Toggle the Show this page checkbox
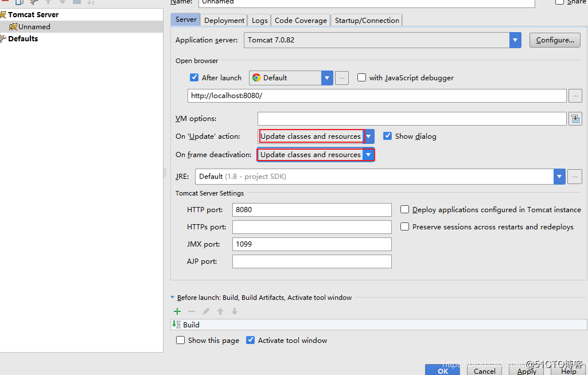Screen dimensions: 588x375 coord(180,340)
